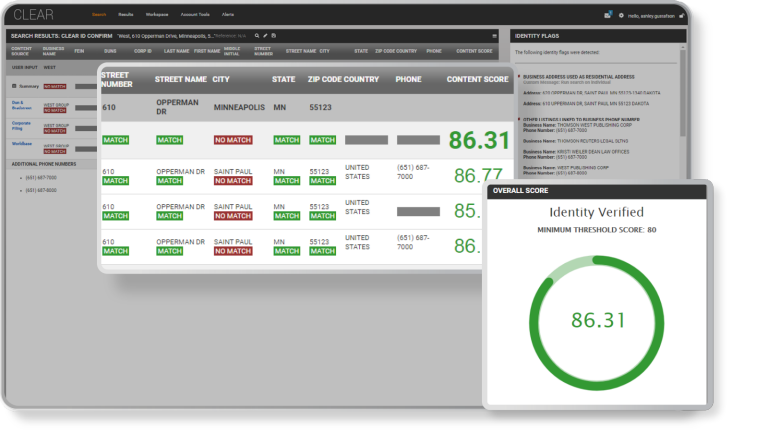Click the search magnifier icon in results bar
This screenshot has width=768, height=432.
point(257,35)
